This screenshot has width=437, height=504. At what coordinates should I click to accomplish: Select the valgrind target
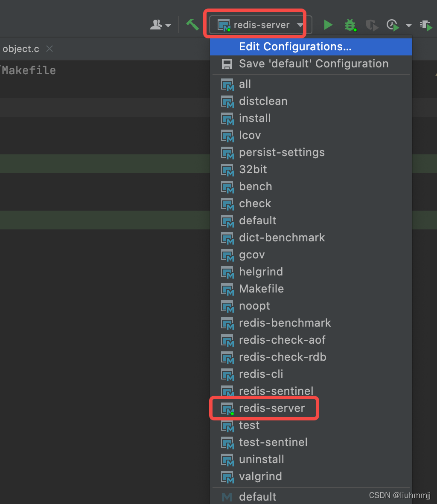tap(260, 476)
